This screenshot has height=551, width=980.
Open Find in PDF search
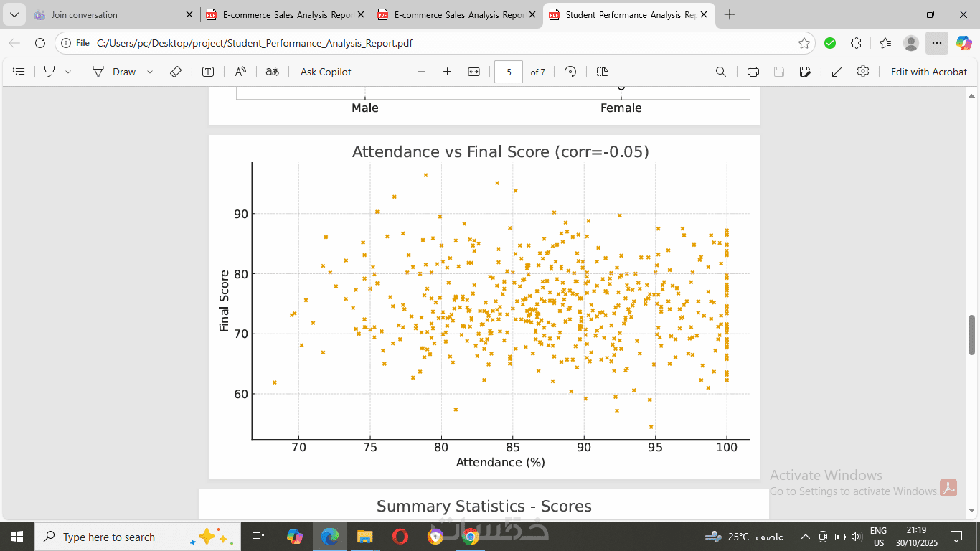click(721, 72)
